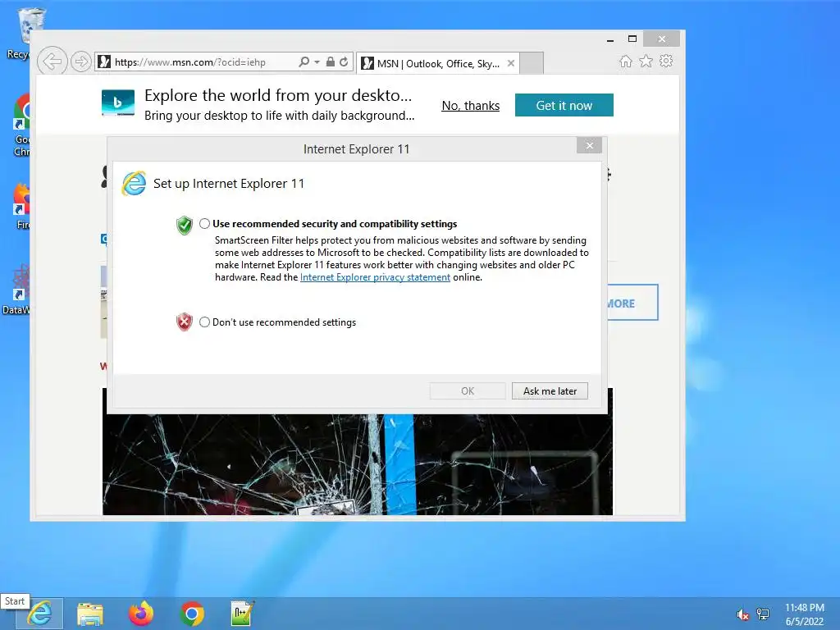Click the Google Chrome desktop shortcut
This screenshot has height=630, width=840.
(21, 125)
